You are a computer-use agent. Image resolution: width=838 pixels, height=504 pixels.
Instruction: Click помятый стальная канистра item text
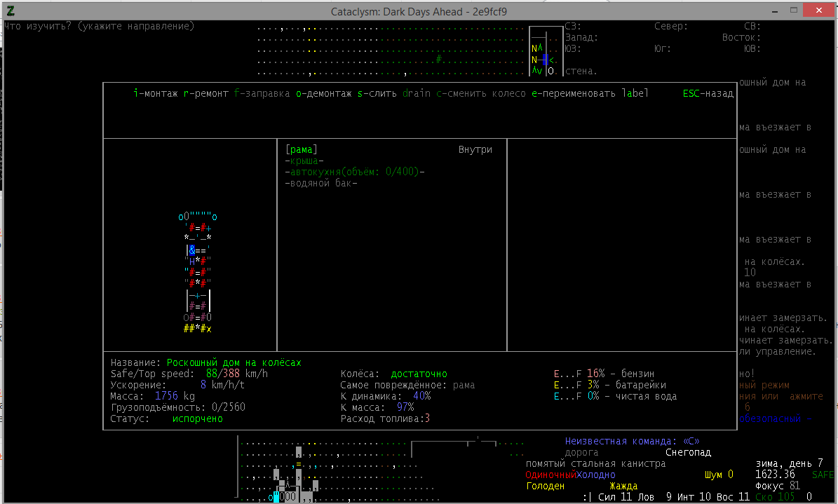click(x=596, y=464)
